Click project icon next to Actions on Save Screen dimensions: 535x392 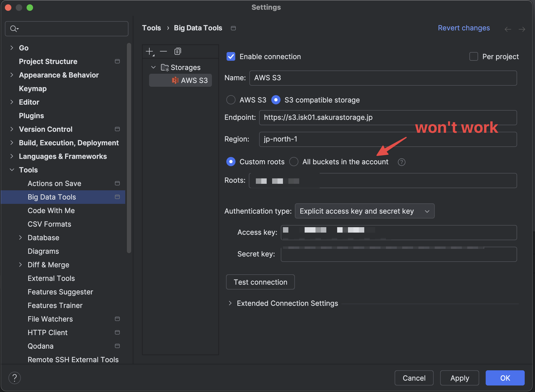coord(117,183)
